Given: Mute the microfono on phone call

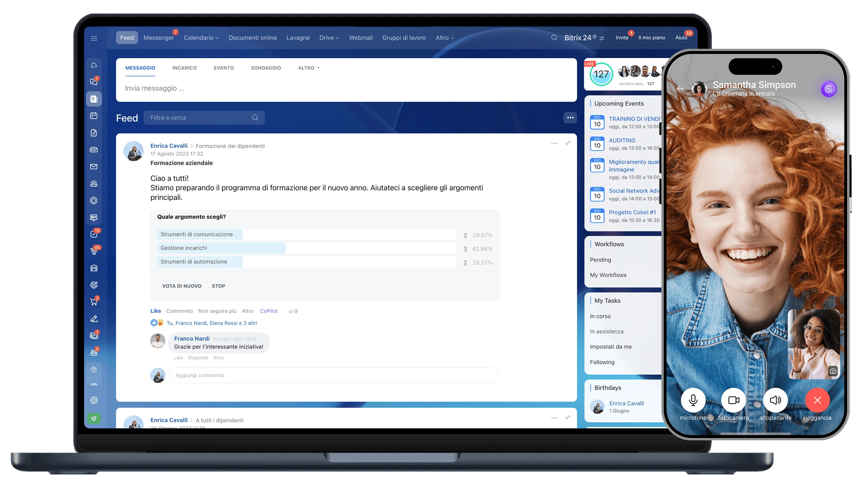Looking at the screenshot, I should click(693, 400).
